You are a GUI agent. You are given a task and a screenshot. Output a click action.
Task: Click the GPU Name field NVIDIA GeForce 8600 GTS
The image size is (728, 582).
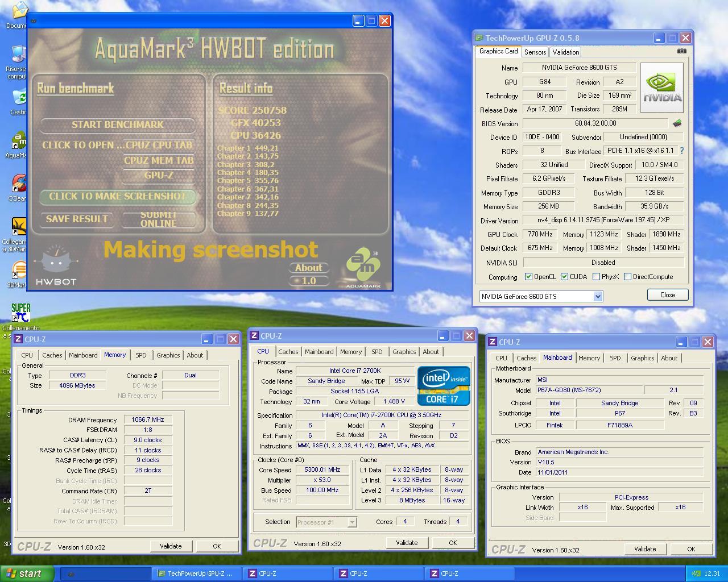pos(579,68)
